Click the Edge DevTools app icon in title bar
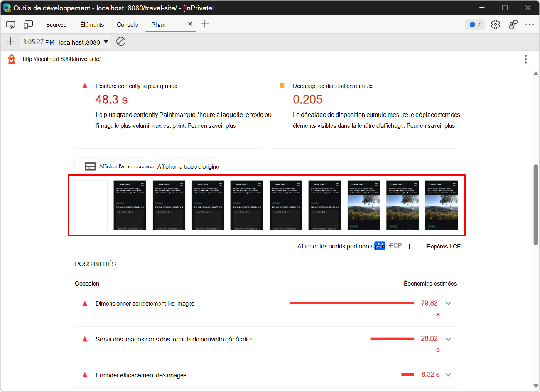Viewport: 540px width, 392px height. [7, 8]
